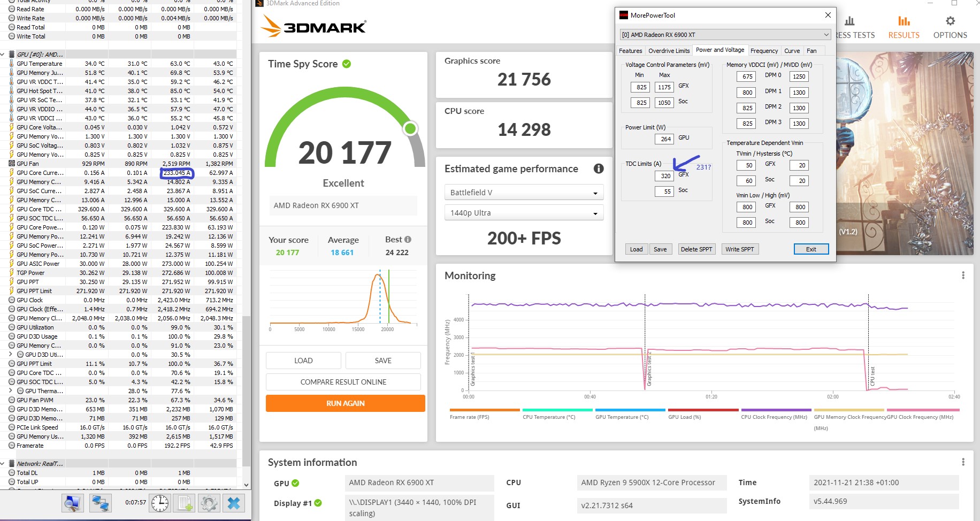Click the Save button in MorePowerTool
980x521 pixels.
pyautogui.click(x=660, y=249)
